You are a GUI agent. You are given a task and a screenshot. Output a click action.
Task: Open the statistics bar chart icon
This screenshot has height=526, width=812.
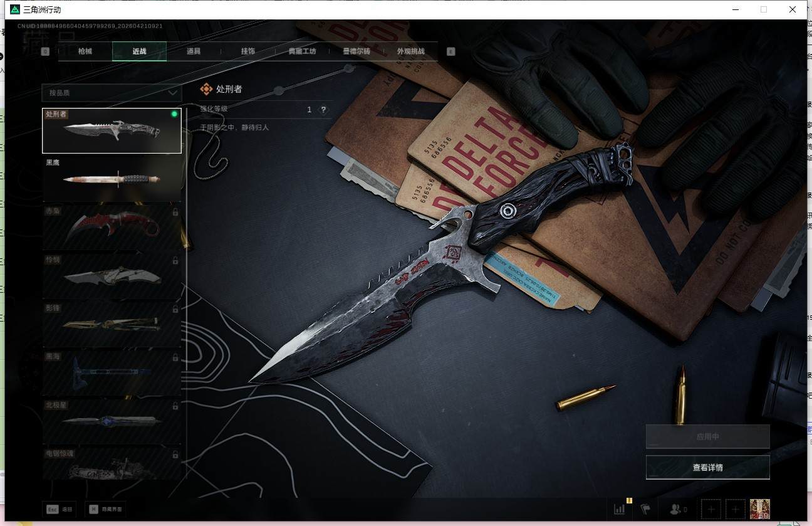pos(619,508)
